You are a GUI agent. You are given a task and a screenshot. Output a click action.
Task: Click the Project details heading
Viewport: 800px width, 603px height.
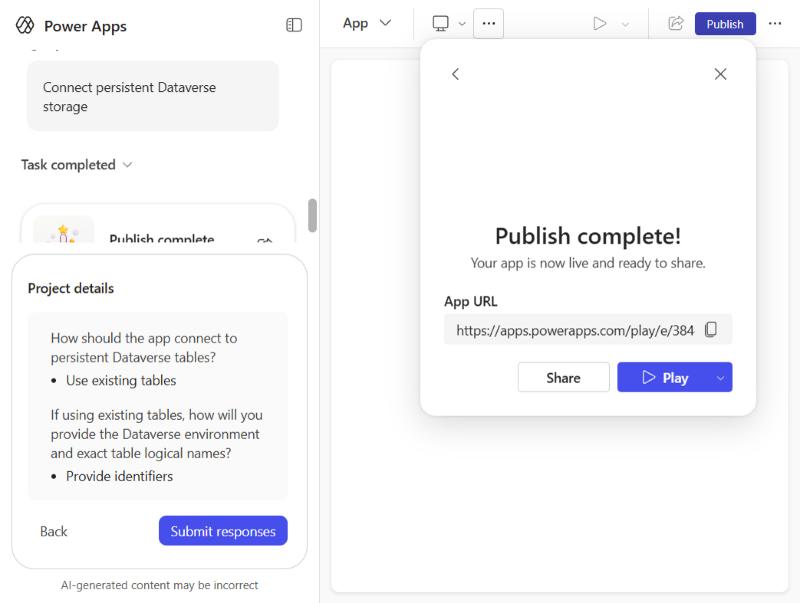(71, 289)
